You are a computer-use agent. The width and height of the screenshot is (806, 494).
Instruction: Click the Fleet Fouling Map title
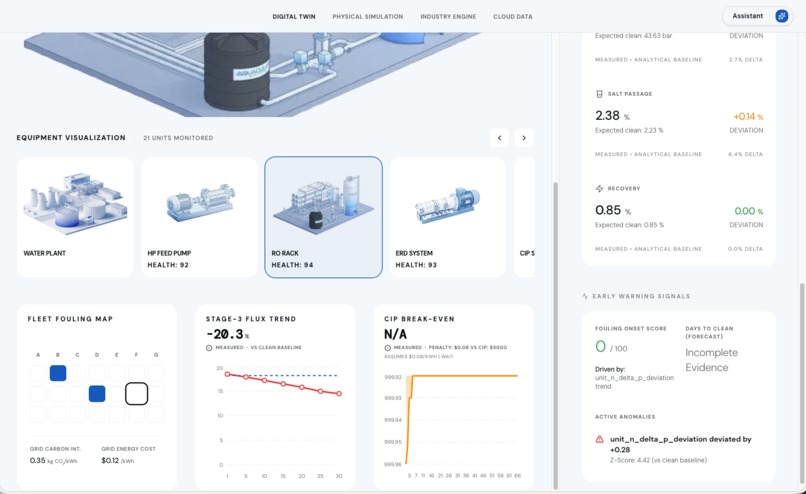[x=70, y=319]
